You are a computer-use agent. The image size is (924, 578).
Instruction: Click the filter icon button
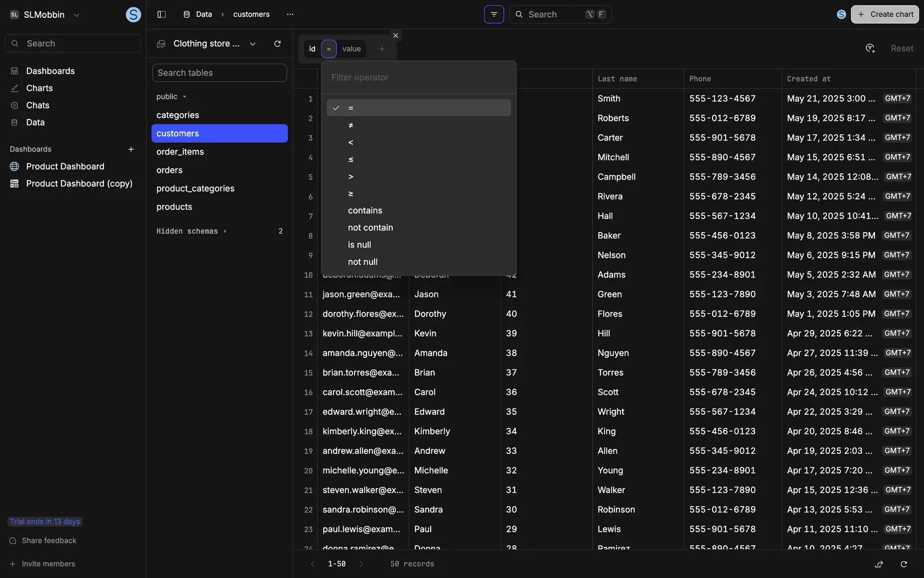pos(494,14)
